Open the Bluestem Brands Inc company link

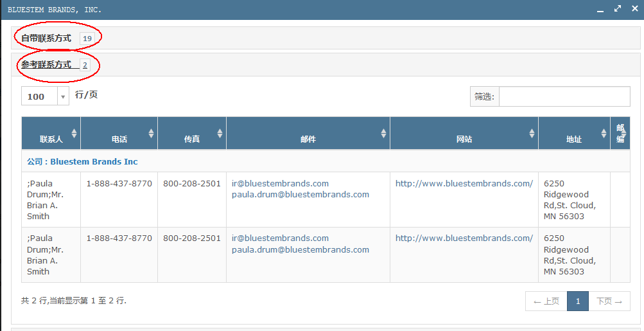[94, 161]
